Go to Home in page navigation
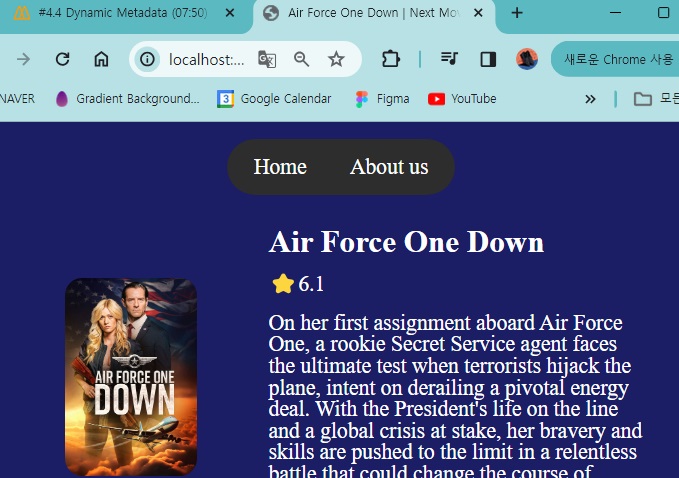This screenshot has height=478, width=679. coord(280,167)
